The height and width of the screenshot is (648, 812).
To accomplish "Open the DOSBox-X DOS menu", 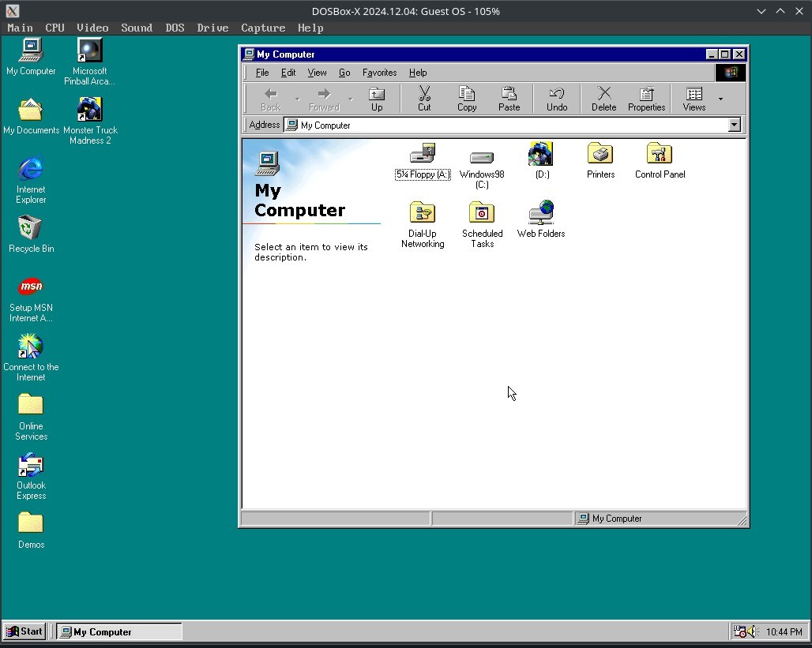I will [175, 28].
